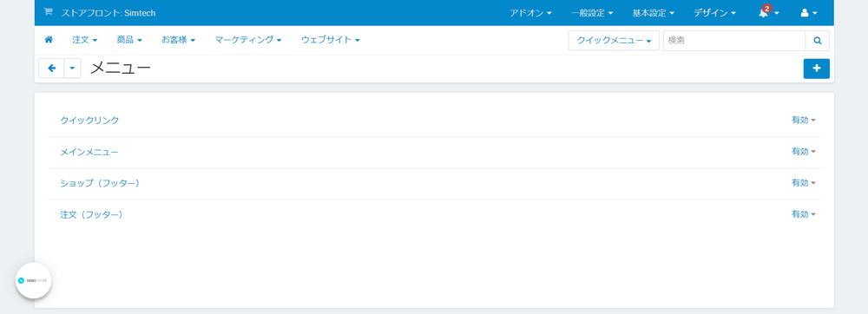Screen dimensions: 868x314
Task: Open the マーケティング menu
Action: click(248, 40)
